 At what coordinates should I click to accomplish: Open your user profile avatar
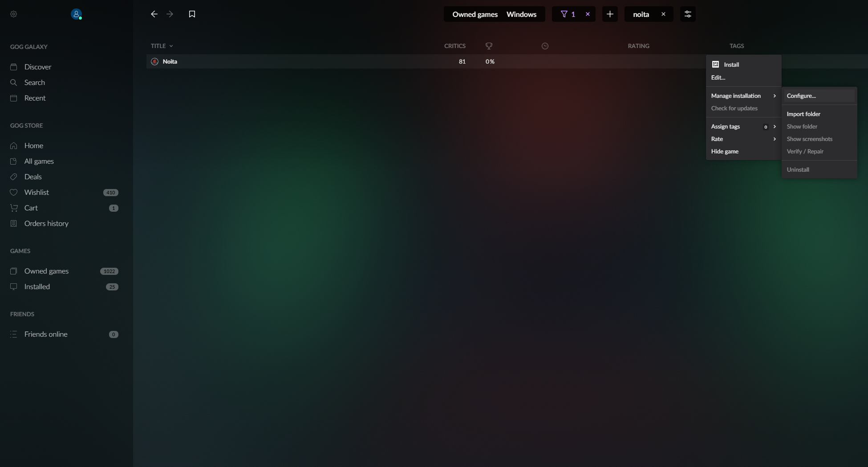point(76,14)
